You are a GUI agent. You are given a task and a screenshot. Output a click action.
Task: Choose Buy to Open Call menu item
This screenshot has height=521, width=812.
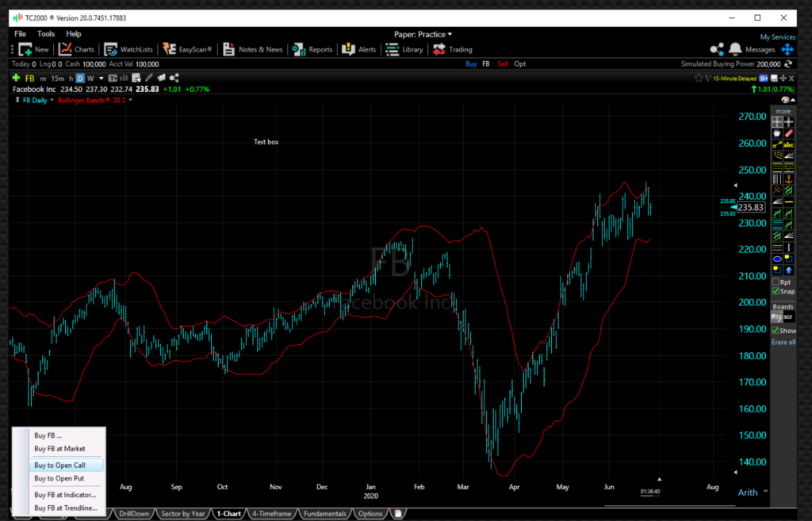[59, 465]
